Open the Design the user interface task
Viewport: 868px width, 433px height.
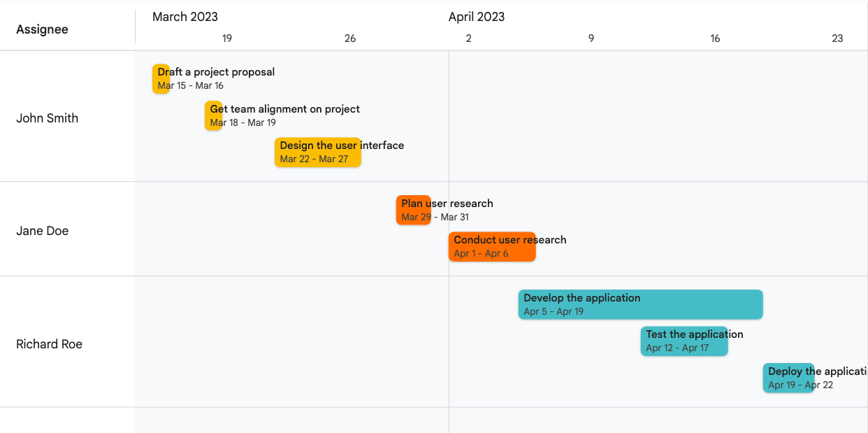click(318, 152)
